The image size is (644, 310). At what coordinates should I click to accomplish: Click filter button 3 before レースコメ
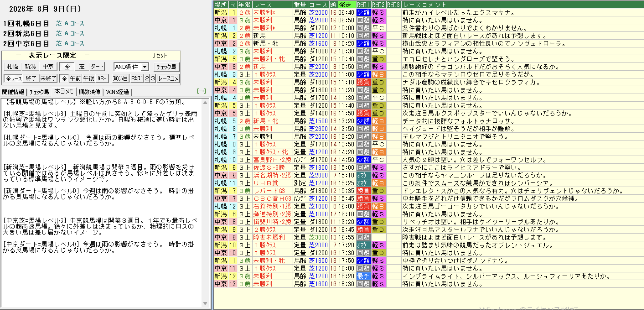coord(153,79)
